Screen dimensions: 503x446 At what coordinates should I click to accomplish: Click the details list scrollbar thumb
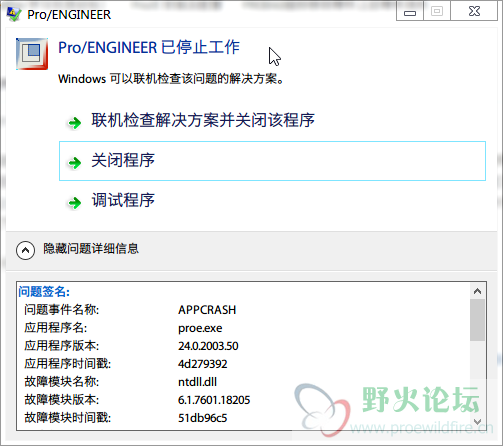pos(477,320)
